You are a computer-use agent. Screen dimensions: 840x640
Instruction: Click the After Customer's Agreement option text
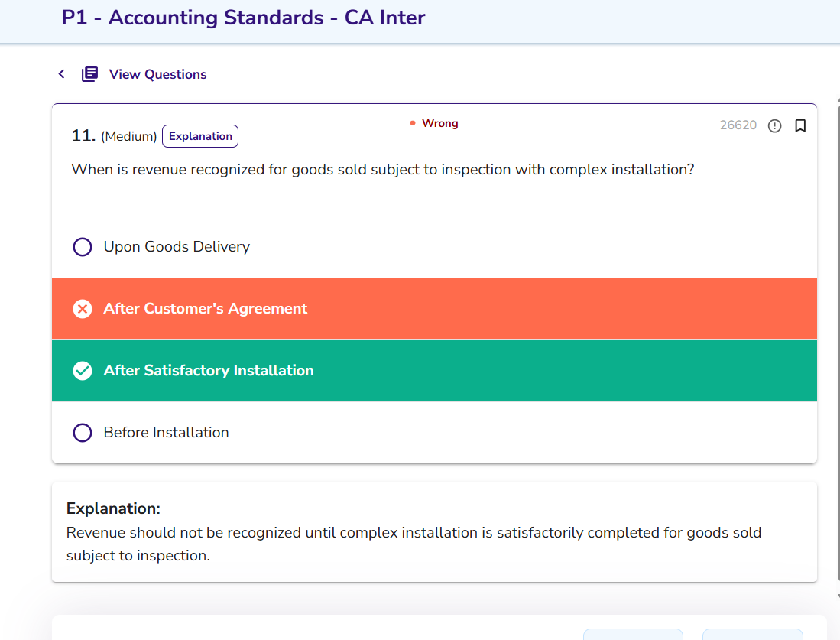point(205,309)
